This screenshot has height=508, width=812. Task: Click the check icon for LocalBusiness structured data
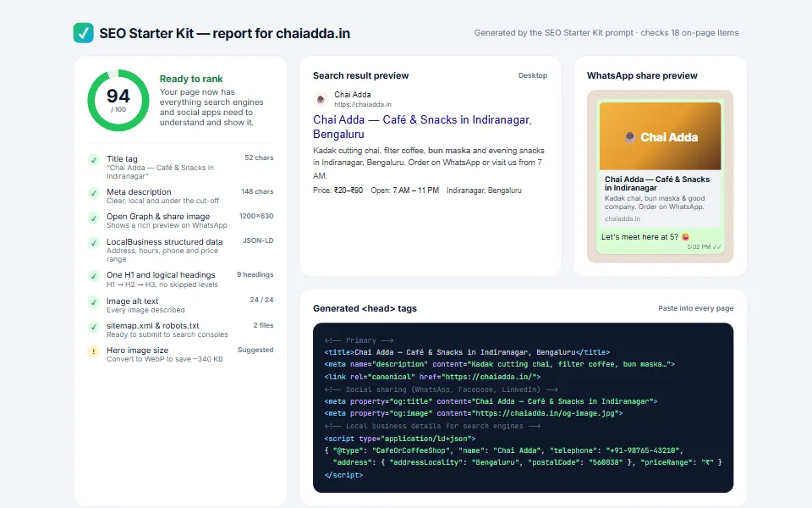click(93, 243)
